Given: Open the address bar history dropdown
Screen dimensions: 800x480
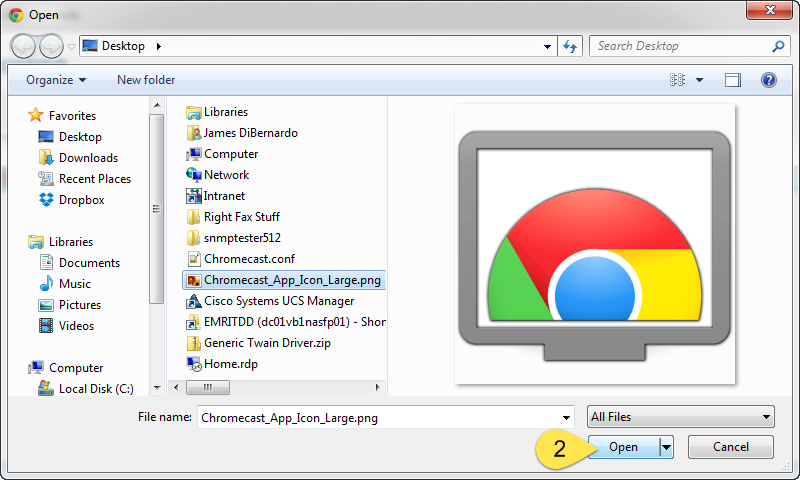Looking at the screenshot, I should (x=547, y=47).
